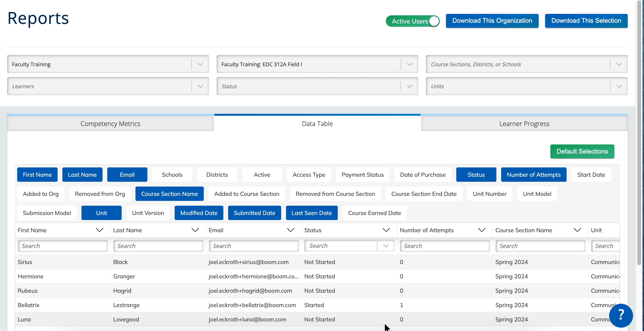Screen dimensions: 644x331
Task: Expand the Email column sort chevron
Action: click(290, 230)
